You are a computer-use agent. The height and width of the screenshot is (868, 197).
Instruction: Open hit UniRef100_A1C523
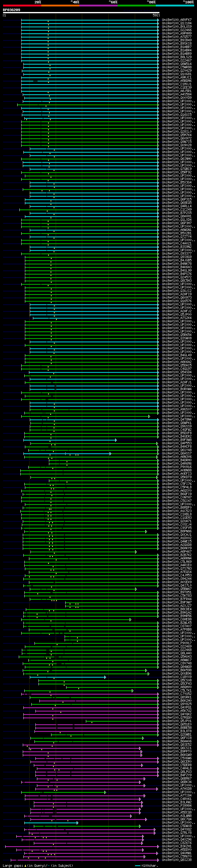(177, 511)
